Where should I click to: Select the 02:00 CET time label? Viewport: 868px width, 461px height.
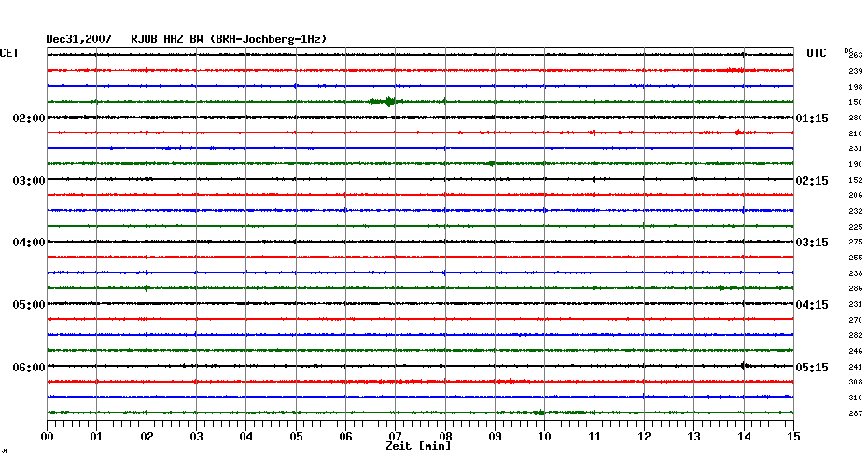[x=29, y=119]
